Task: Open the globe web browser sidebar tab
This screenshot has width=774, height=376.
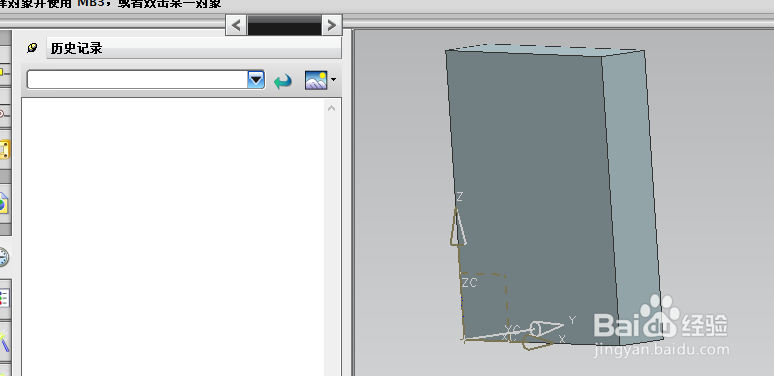Action: coord(3,203)
